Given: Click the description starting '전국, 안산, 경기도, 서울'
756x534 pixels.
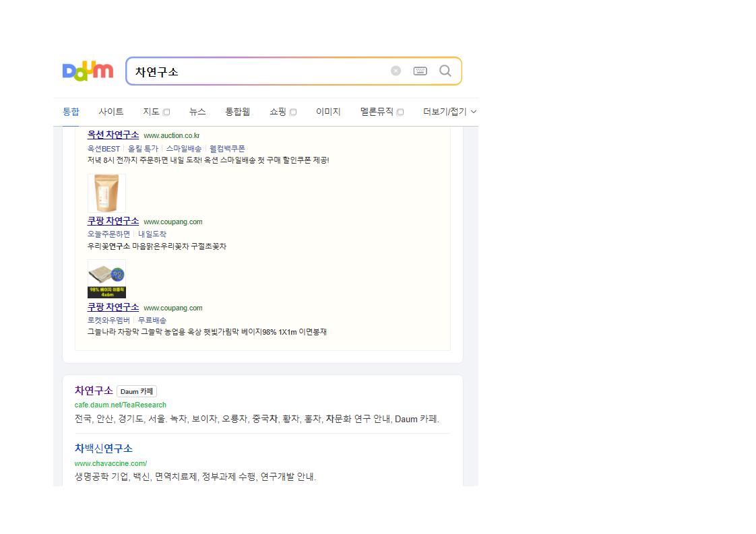Looking at the screenshot, I should coord(257,419).
